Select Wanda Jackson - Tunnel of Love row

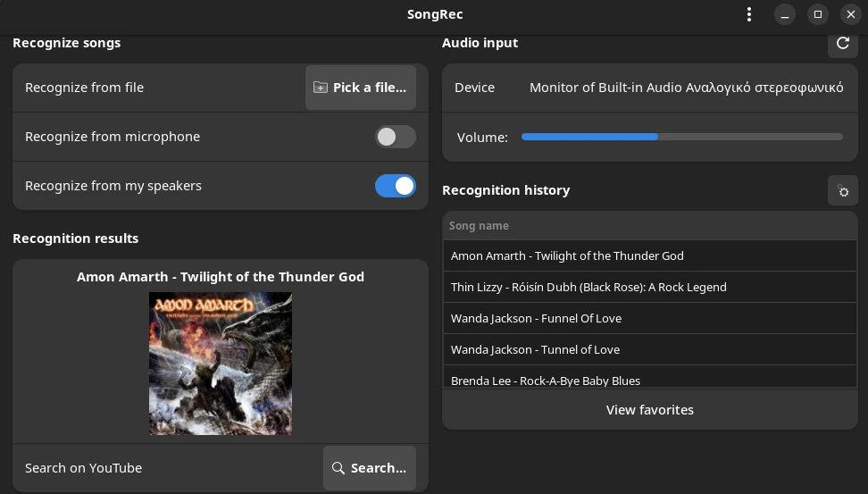coord(650,349)
